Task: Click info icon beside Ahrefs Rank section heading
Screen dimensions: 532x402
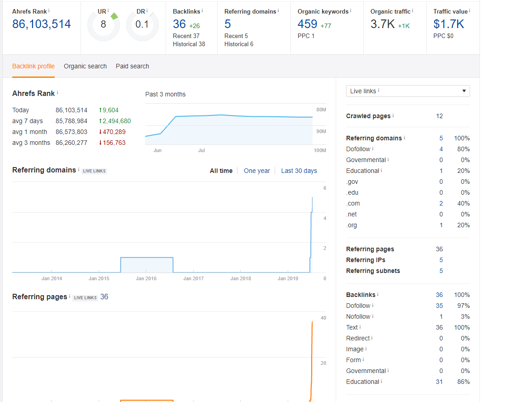Action: 57,92
